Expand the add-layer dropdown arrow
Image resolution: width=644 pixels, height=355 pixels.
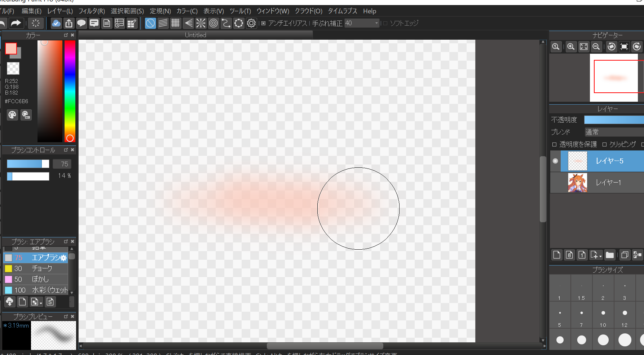click(600, 256)
